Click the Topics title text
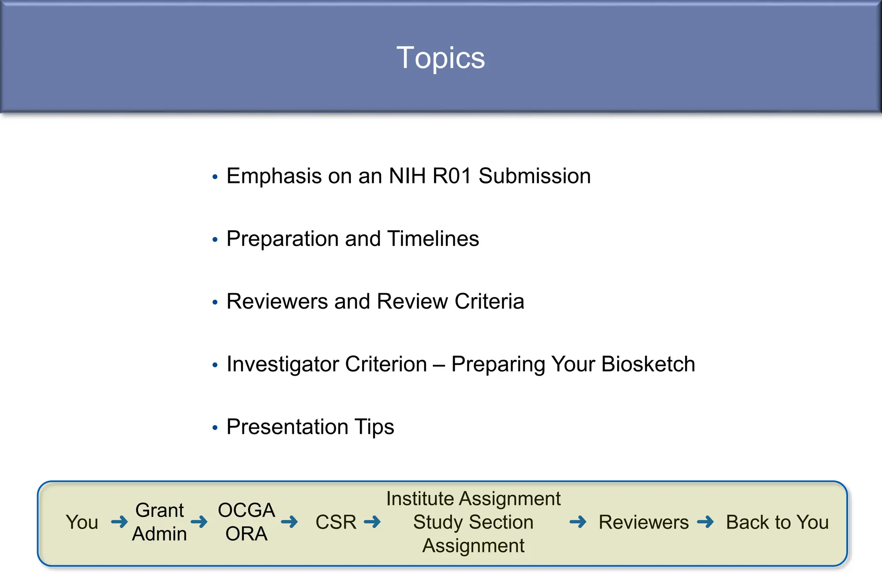The width and height of the screenshot is (882, 588). [x=441, y=58]
